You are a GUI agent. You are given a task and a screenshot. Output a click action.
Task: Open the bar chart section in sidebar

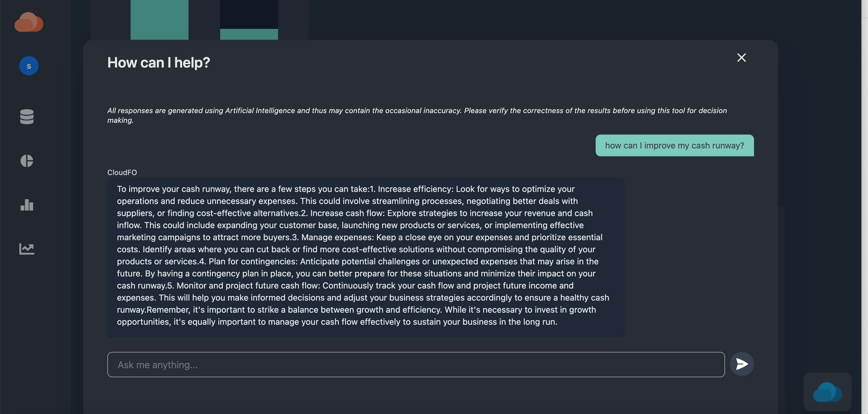coord(26,205)
